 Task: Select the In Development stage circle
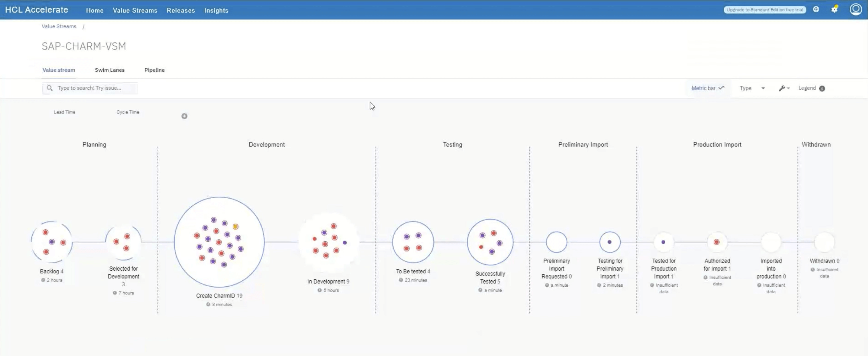click(x=329, y=242)
